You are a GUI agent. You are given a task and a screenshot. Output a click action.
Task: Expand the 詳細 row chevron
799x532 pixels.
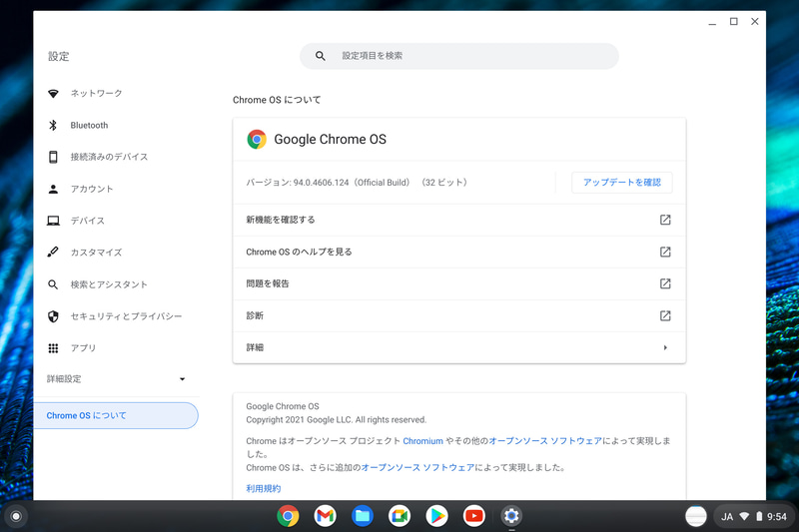click(665, 347)
